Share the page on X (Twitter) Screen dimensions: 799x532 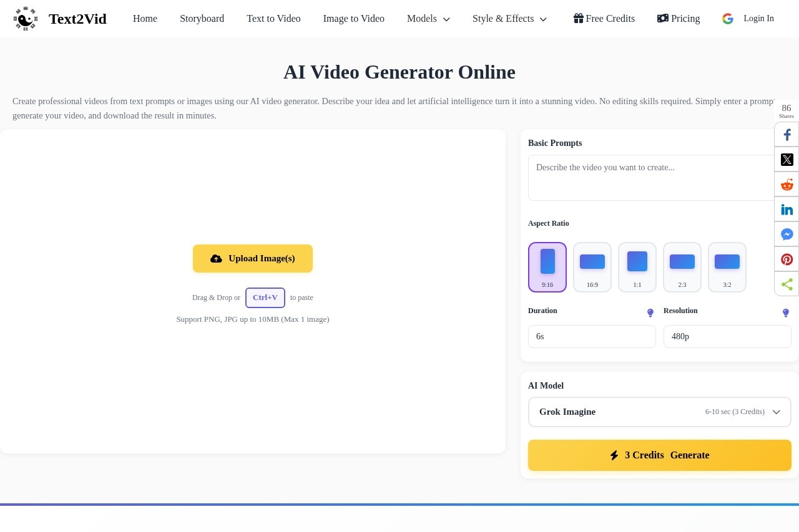[787, 160]
